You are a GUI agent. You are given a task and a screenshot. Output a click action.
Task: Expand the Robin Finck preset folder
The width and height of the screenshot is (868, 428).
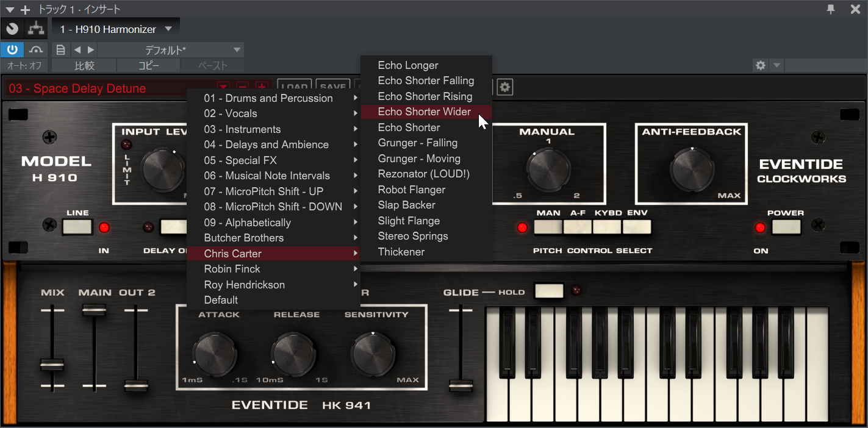(274, 269)
